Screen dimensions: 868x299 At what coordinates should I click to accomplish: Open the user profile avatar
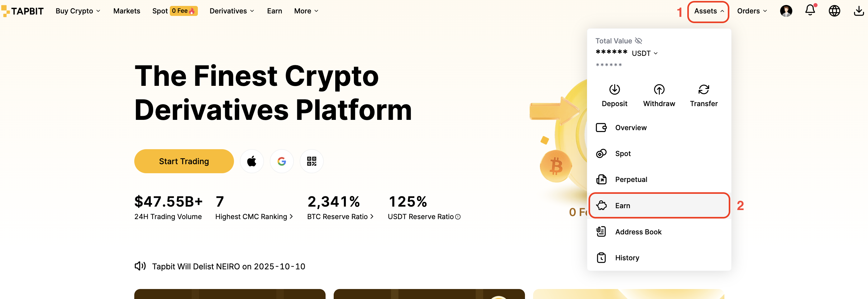pos(786,11)
